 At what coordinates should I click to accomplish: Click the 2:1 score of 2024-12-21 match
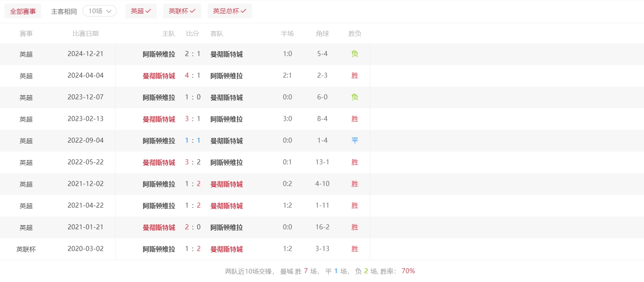[192, 54]
